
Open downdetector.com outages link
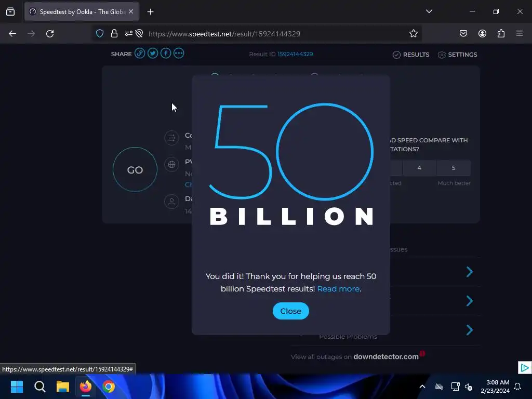click(386, 356)
